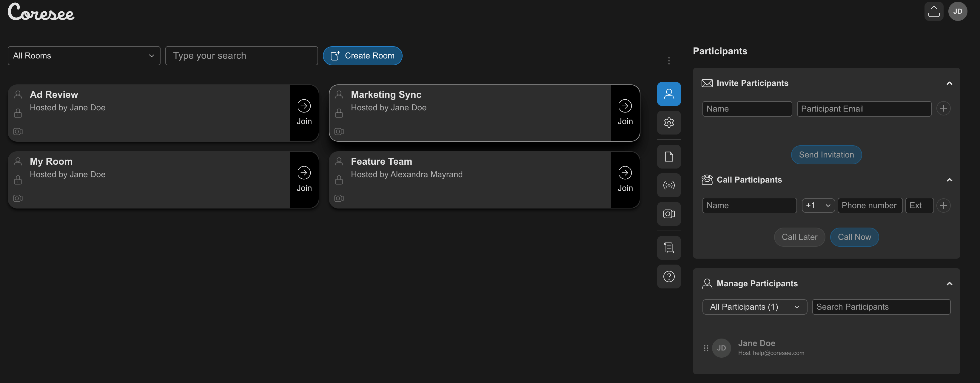Open the Documents file panel icon
Screen dimensions: 980x383
[x=669, y=157]
